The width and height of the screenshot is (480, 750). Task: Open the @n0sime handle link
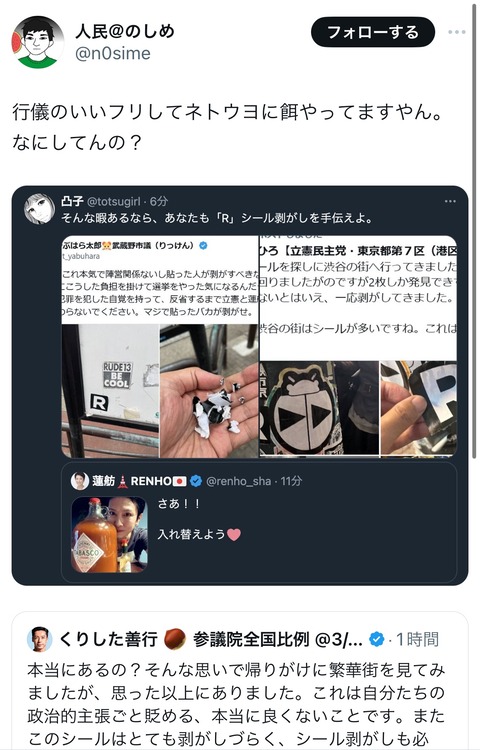tap(113, 53)
